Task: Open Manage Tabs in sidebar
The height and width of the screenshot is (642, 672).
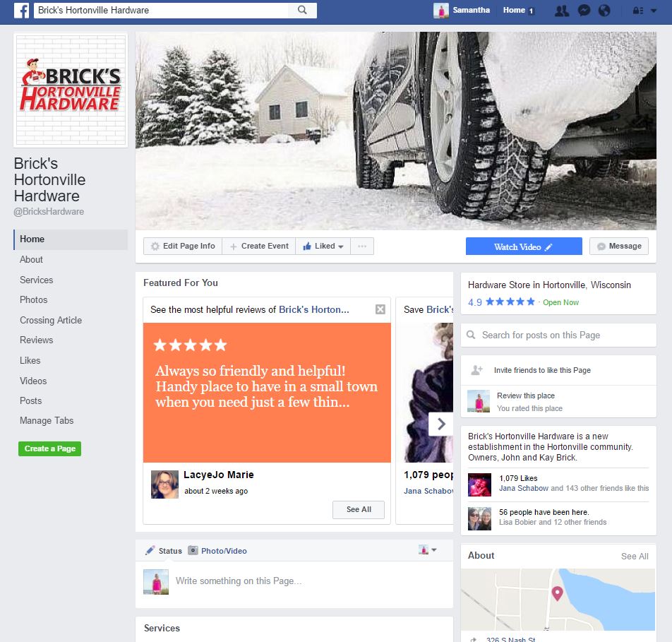Action: point(47,421)
